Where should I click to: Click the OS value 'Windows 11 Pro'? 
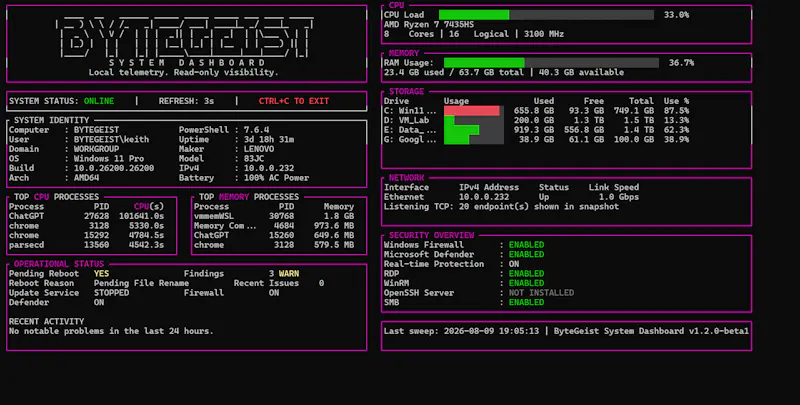point(109,159)
